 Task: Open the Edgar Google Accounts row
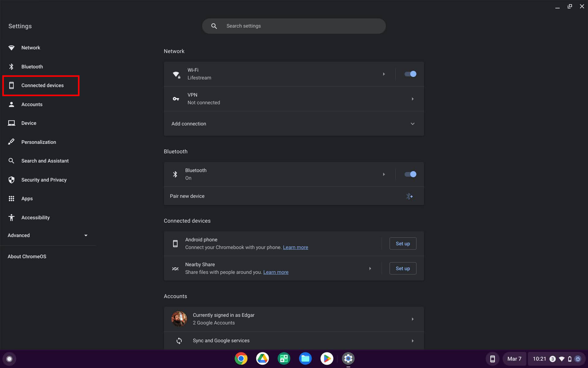[293, 319]
